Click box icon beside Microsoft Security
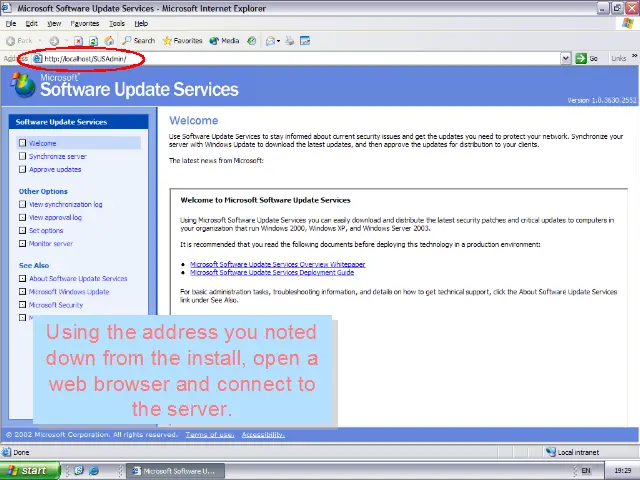Viewport: 640px width, 480px height. [x=22, y=304]
